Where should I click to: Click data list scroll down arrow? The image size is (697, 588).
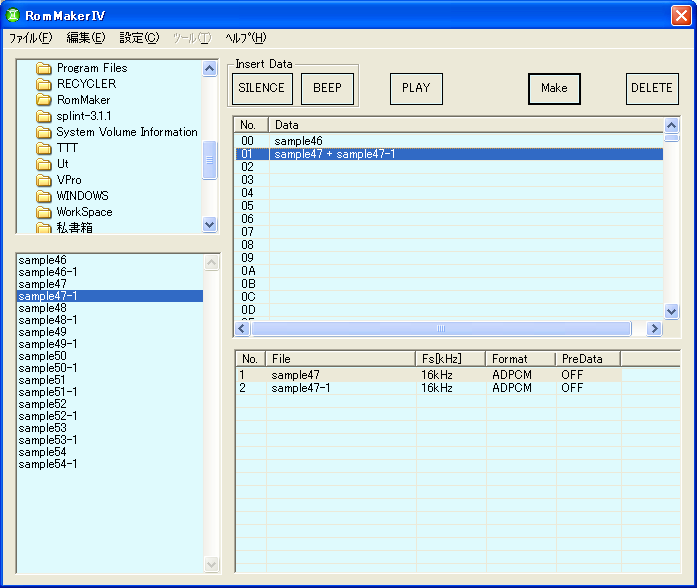(x=671, y=312)
